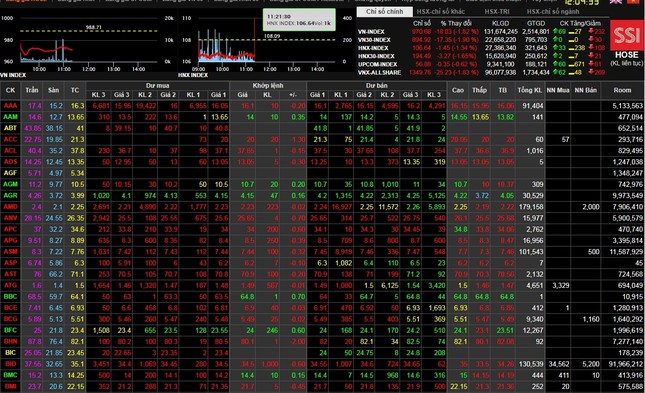This screenshot has height=393, width=645.
Task: Click the NN Bán column header
Action: [x=585, y=90]
